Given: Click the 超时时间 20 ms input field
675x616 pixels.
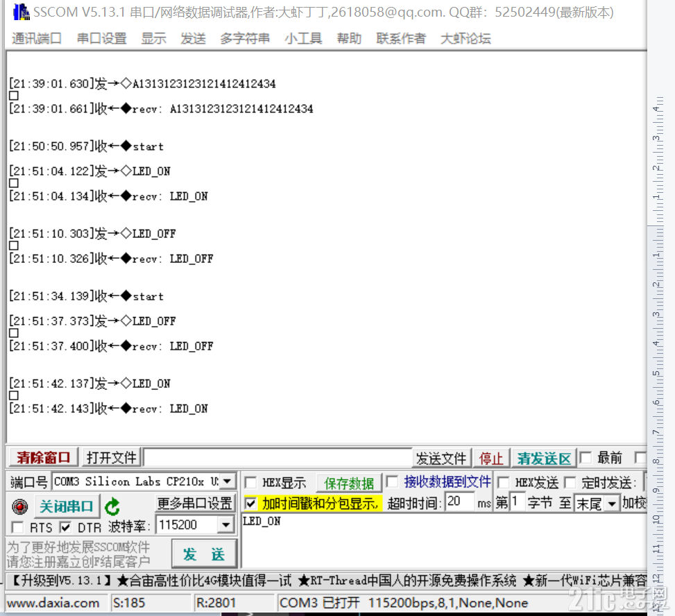Looking at the screenshot, I should [x=460, y=502].
